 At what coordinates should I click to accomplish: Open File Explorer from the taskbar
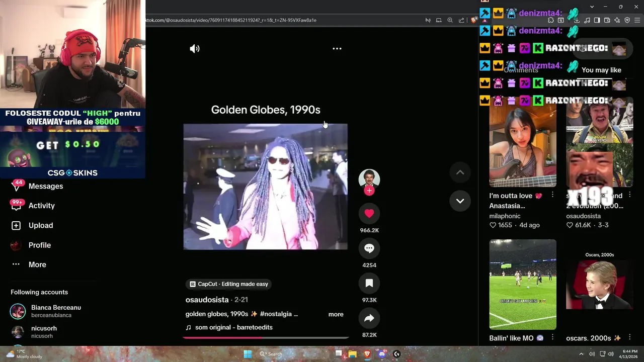[353, 354]
